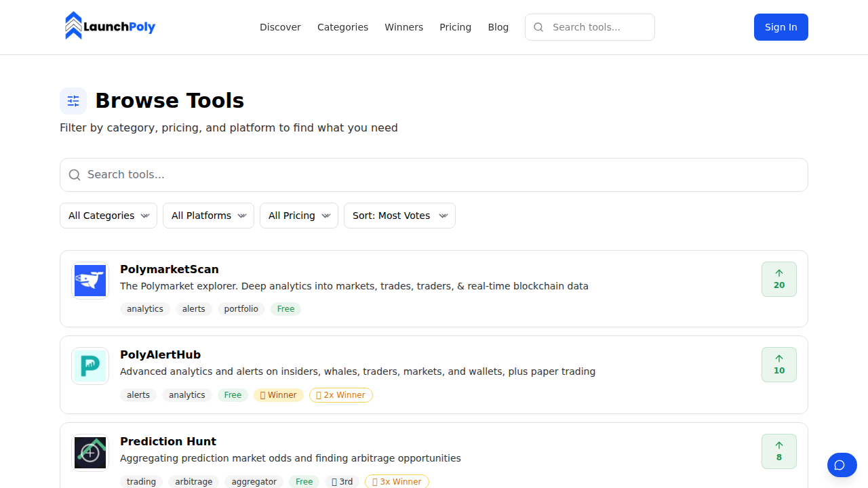Open the Blog section
868x488 pixels.
tap(498, 27)
